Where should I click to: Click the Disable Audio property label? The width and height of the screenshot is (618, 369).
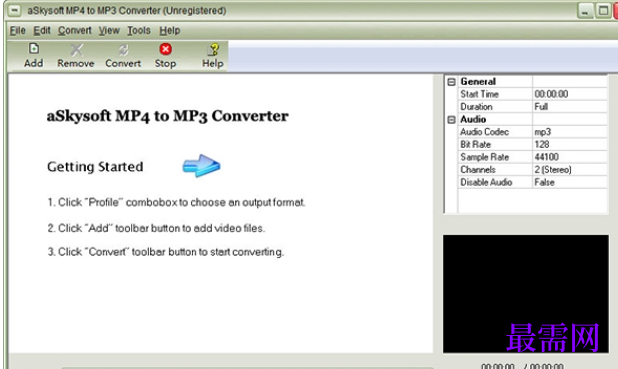point(486,182)
